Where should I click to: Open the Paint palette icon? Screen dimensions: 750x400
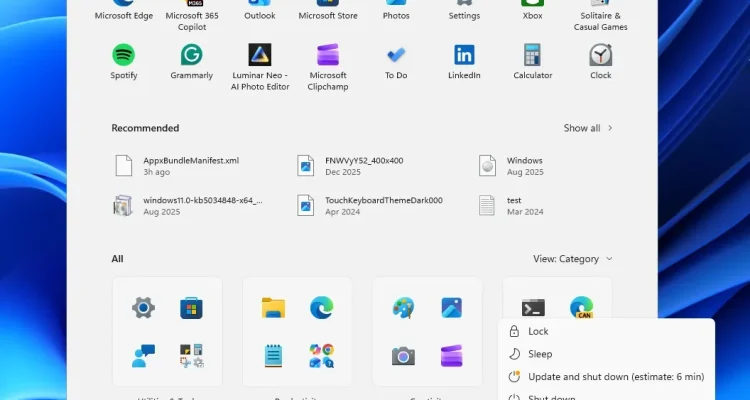(x=403, y=308)
